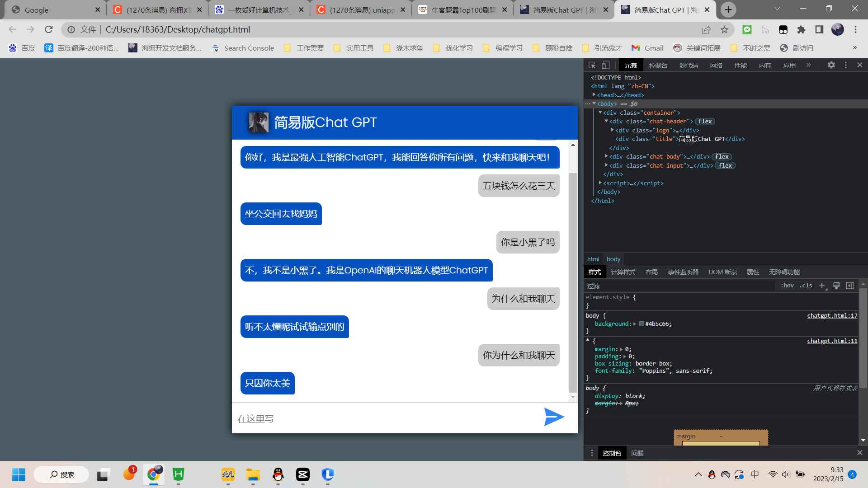Switch to the 性能 tab
The height and width of the screenshot is (488, 868).
tap(741, 66)
